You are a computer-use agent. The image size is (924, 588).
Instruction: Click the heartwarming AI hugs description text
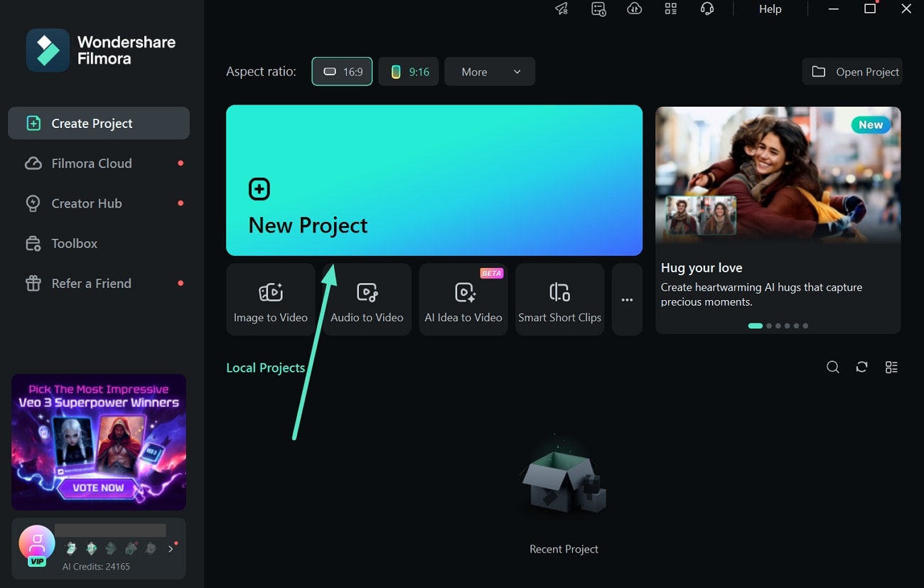coord(761,294)
